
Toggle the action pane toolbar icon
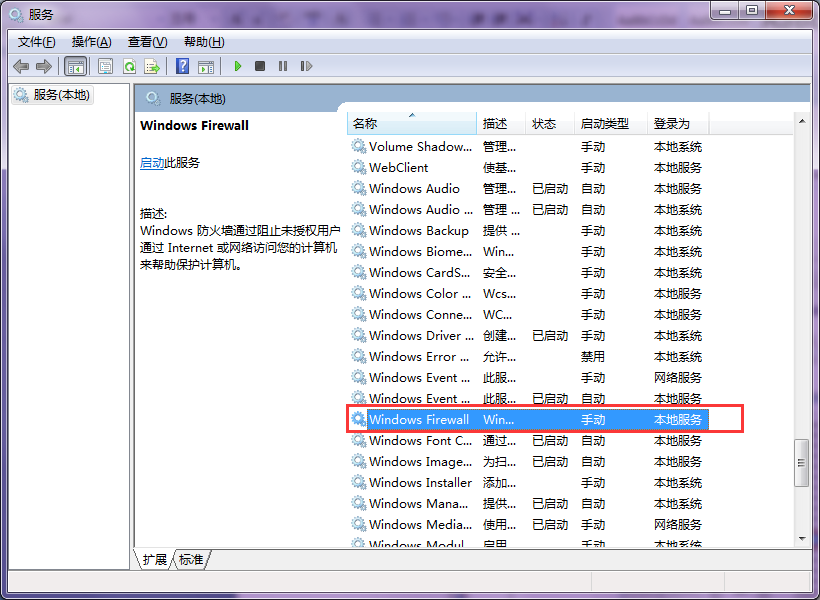point(206,66)
